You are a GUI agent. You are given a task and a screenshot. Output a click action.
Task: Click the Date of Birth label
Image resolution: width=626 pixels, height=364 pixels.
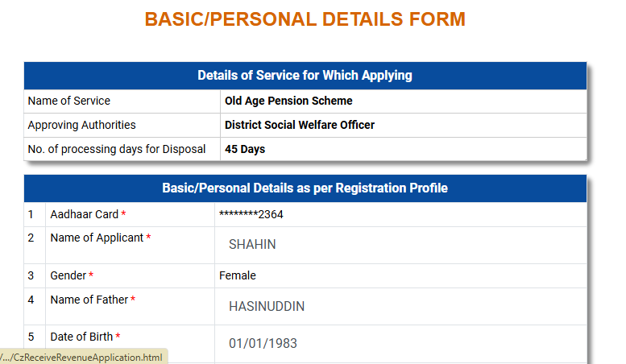coord(81,337)
